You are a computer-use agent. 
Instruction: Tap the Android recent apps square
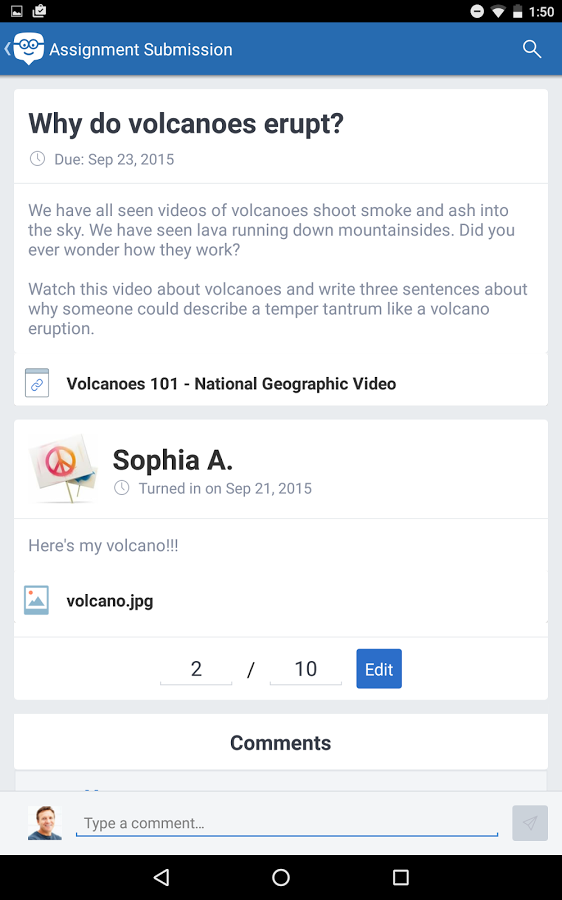click(x=401, y=877)
